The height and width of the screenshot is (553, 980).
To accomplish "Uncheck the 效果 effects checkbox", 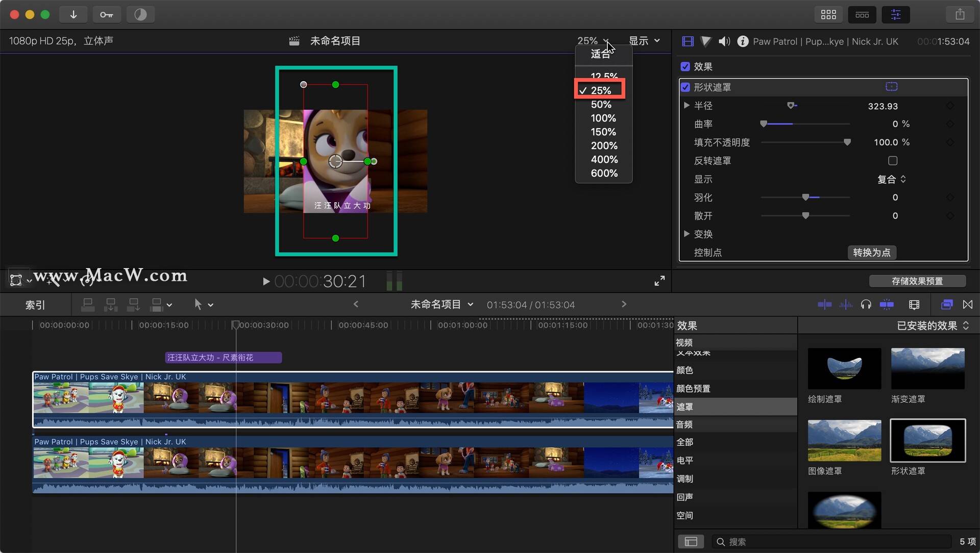I will 685,67.
